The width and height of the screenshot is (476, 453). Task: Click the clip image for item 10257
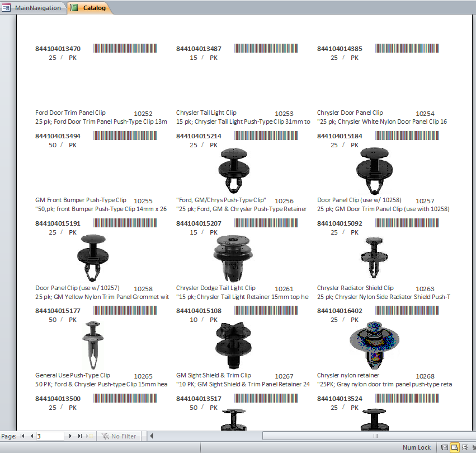coord(374,171)
